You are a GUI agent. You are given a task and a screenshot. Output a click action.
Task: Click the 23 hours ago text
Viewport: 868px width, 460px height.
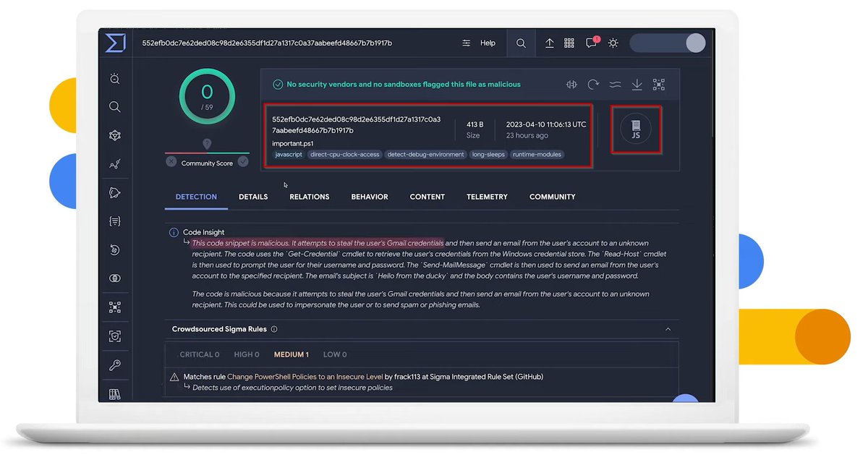(x=527, y=136)
